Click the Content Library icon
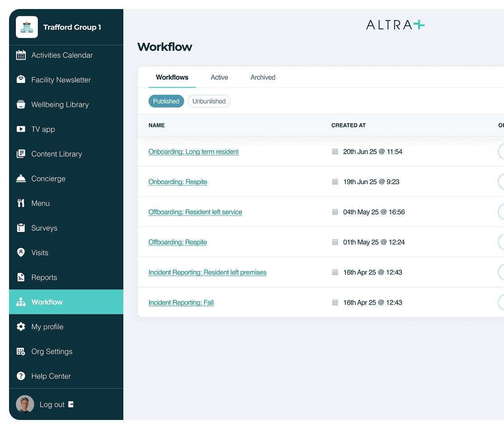504x429 pixels. click(x=21, y=154)
